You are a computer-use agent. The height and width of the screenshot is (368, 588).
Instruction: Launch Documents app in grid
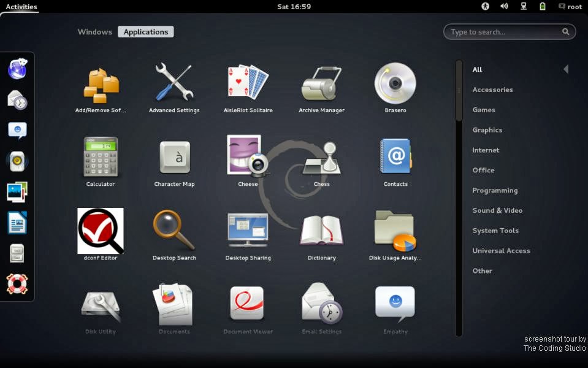(174, 309)
